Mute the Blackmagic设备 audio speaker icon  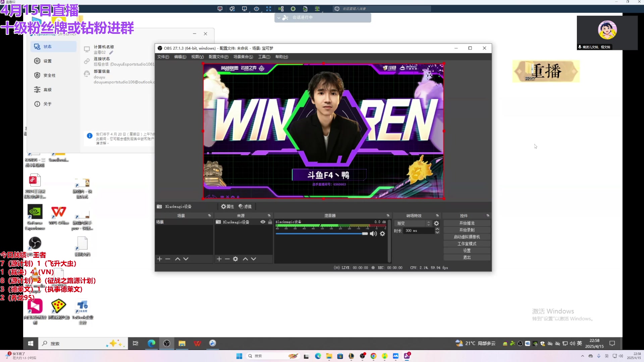point(373,234)
